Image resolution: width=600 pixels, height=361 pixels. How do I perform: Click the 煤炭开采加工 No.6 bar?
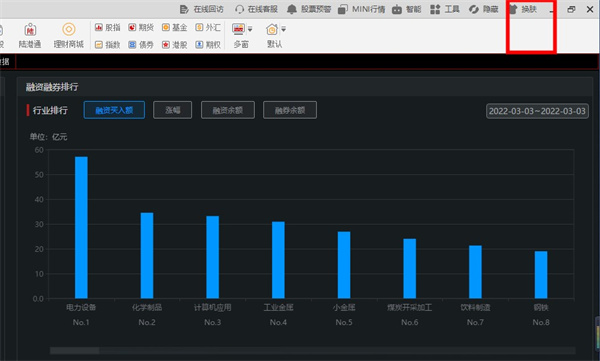[x=409, y=268]
